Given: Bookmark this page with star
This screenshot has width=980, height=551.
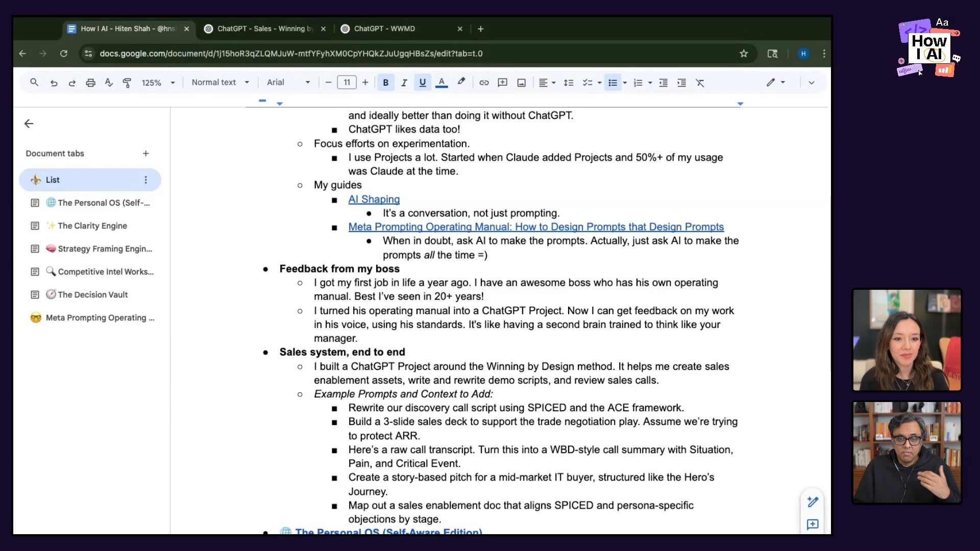Looking at the screenshot, I should coord(744,54).
